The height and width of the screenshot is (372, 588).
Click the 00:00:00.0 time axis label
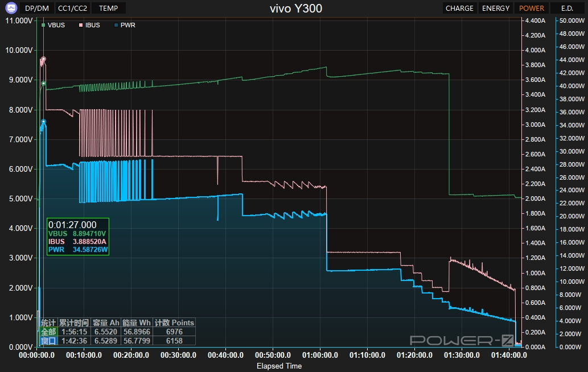click(x=37, y=355)
